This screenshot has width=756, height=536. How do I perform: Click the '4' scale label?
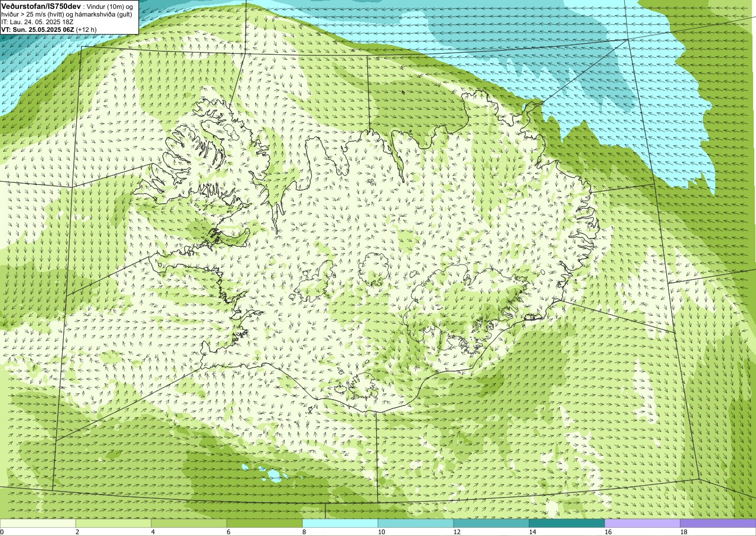point(154,532)
